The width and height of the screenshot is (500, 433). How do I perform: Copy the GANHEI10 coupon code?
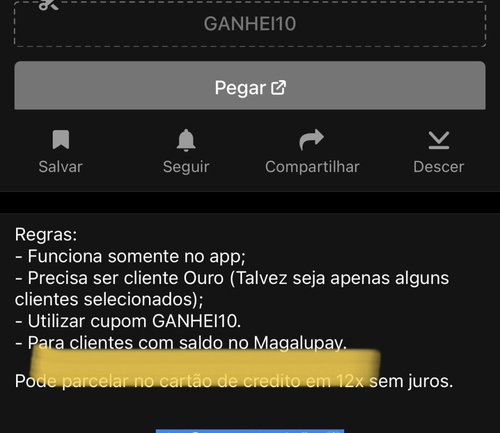click(x=250, y=24)
